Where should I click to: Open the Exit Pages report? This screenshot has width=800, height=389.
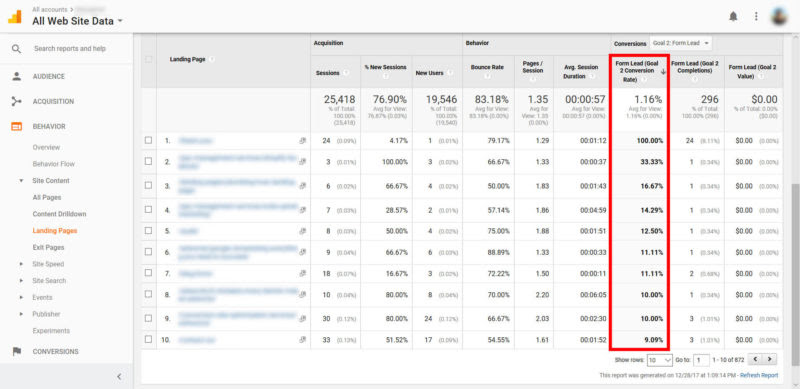pyautogui.click(x=48, y=248)
